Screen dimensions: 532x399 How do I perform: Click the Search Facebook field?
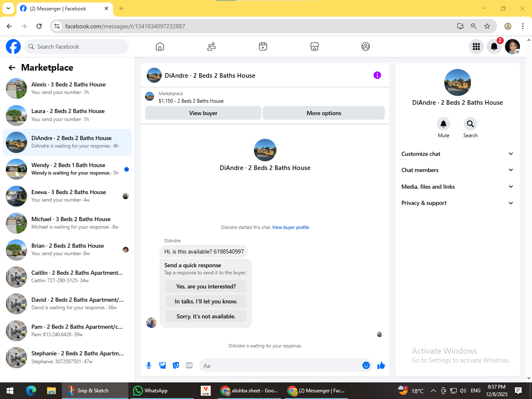pyautogui.click(x=76, y=47)
